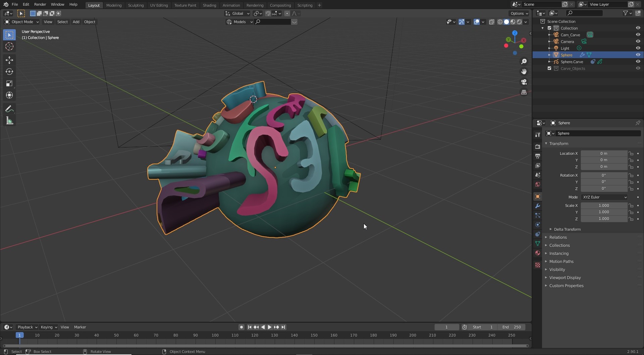Select the Annotate tool
The width and height of the screenshot is (644, 355).
point(9,109)
